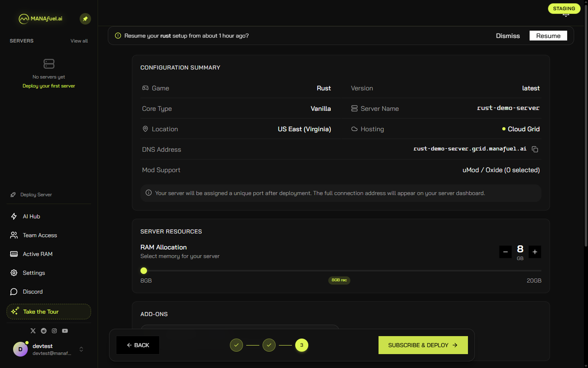Open Settings from the sidebar
Image resolution: width=588 pixels, height=368 pixels.
49,273
